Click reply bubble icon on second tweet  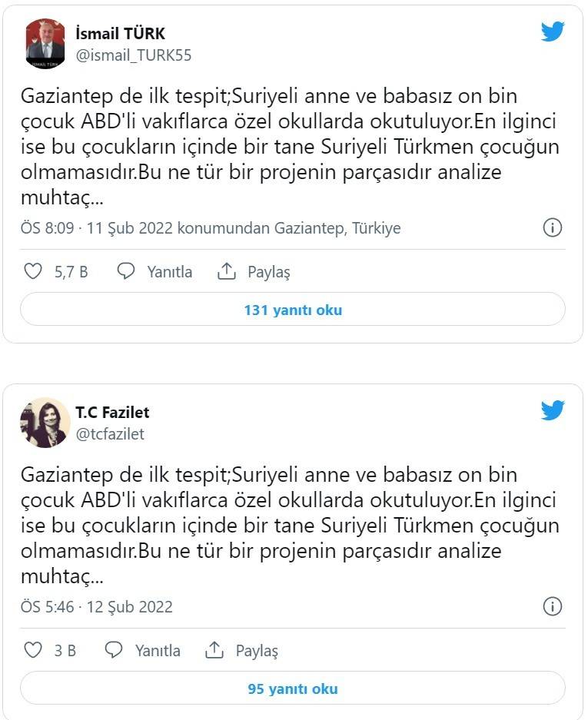point(114,650)
